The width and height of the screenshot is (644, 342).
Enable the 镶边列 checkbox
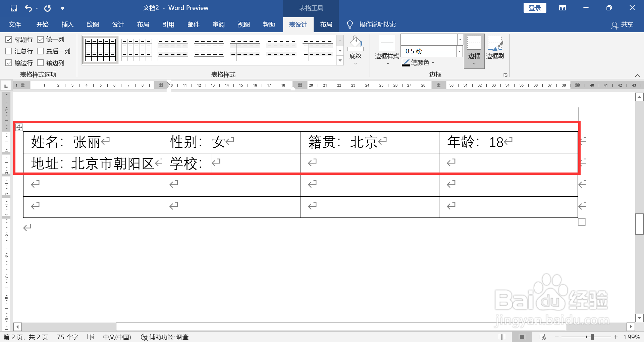click(x=40, y=63)
